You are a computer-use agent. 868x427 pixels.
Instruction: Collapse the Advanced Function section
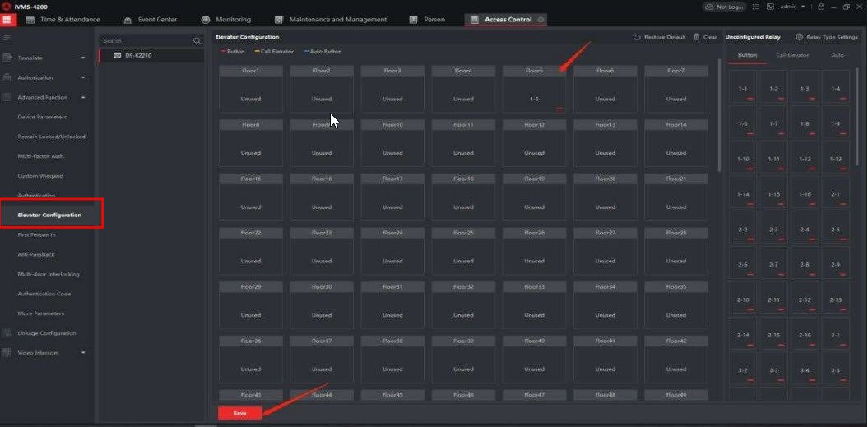pyautogui.click(x=82, y=98)
